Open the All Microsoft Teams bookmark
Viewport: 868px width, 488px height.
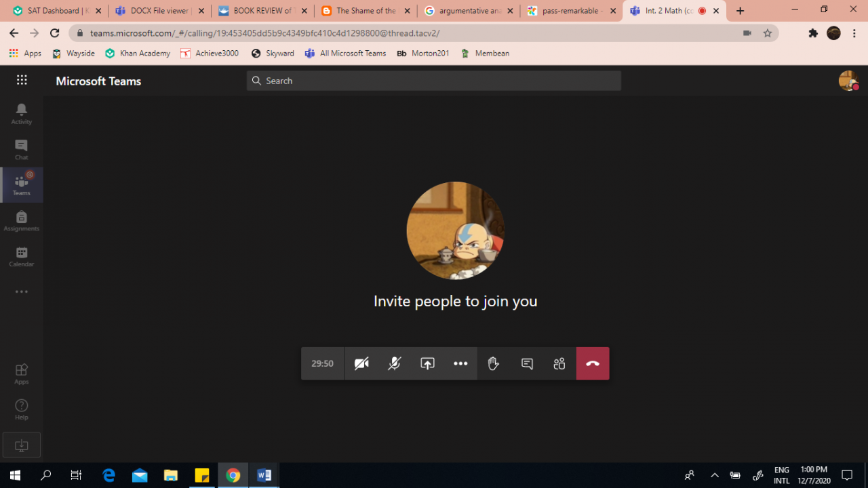pos(346,54)
